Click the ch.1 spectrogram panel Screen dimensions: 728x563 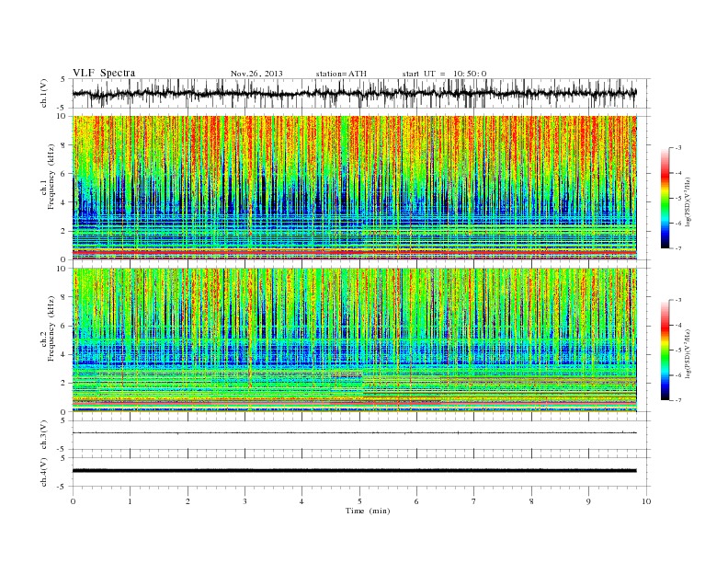pyautogui.click(x=355, y=188)
